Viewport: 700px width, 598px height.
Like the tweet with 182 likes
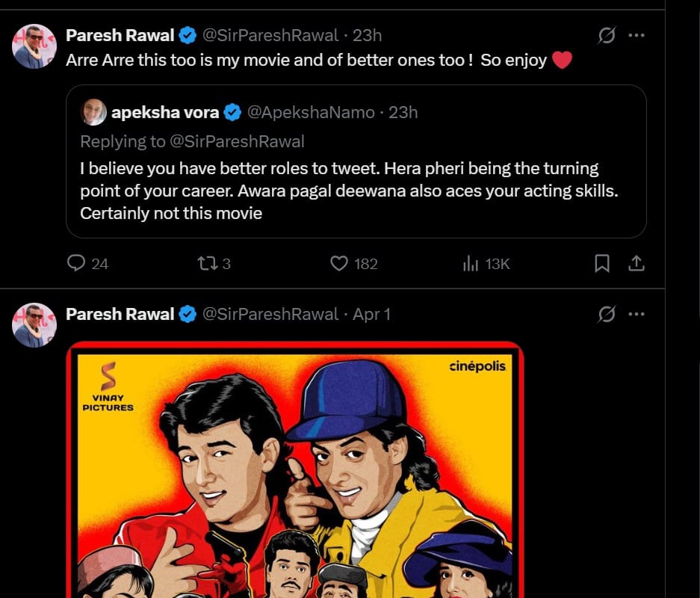[x=354, y=264]
